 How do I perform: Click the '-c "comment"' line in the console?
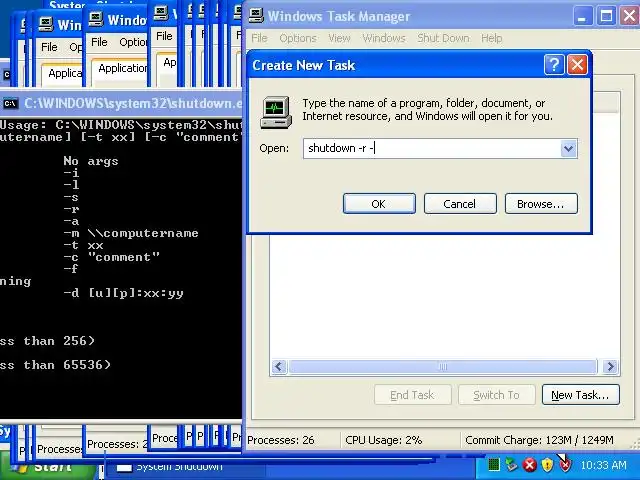tap(111, 257)
